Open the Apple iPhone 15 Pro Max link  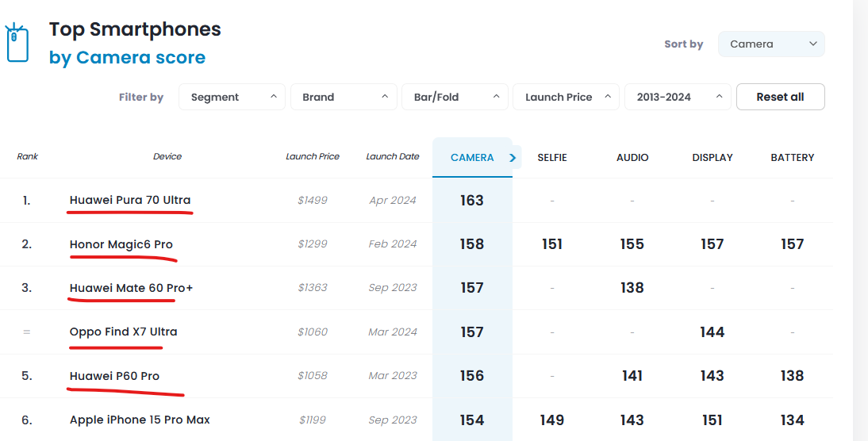(140, 420)
